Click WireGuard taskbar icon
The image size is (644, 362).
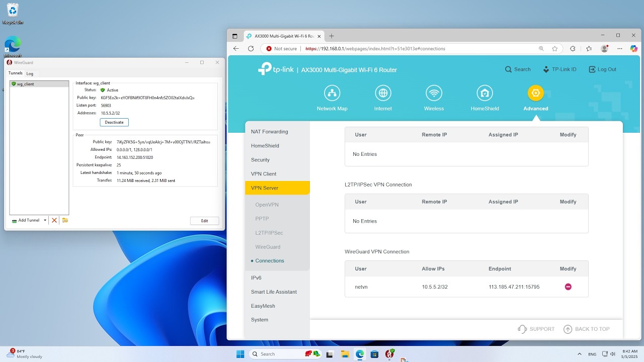click(389, 354)
